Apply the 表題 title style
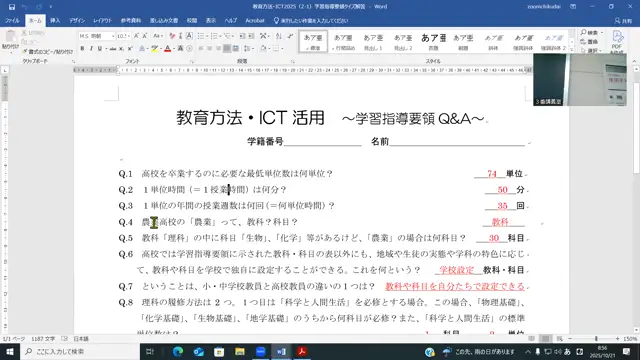Screen dimensions: 640x360 click(x=433, y=42)
